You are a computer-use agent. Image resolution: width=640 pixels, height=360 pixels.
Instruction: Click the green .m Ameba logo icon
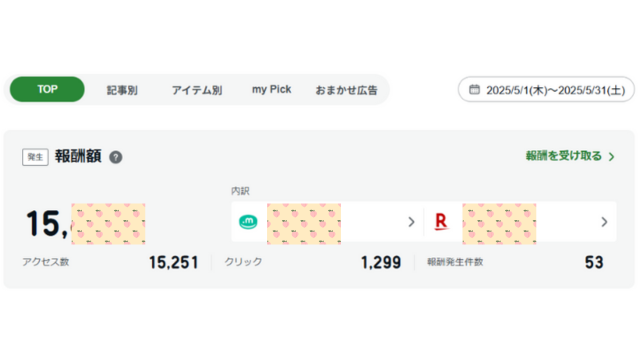(x=248, y=222)
